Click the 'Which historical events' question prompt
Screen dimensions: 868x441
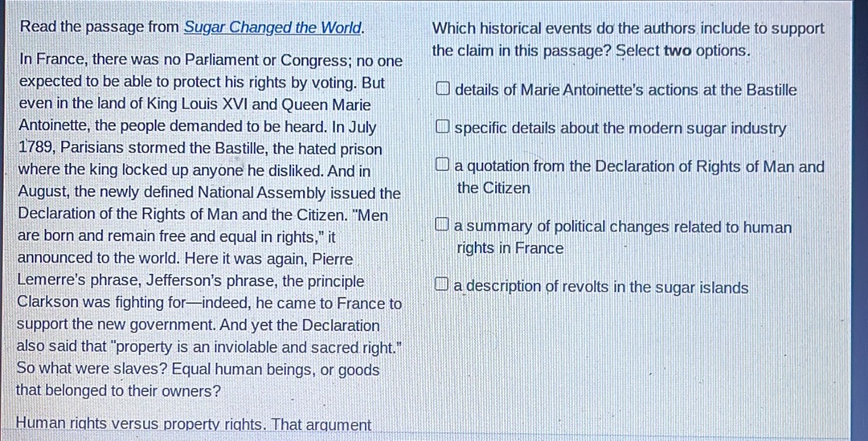pyautogui.click(x=628, y=29)
